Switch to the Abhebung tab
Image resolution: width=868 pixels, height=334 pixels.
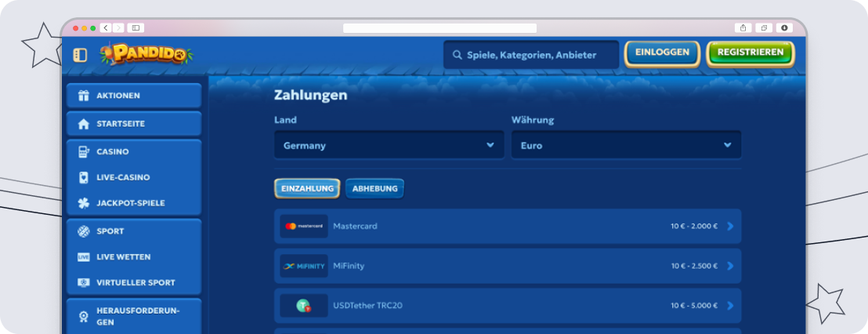pyautogui.click(x=374, y=188)
